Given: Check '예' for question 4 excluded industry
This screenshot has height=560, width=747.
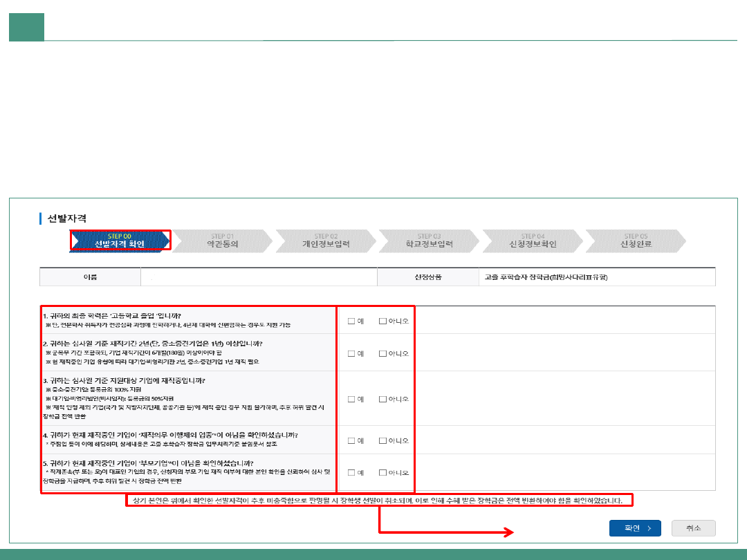Looking at the screenshot, I should click(x=351, y=440).
